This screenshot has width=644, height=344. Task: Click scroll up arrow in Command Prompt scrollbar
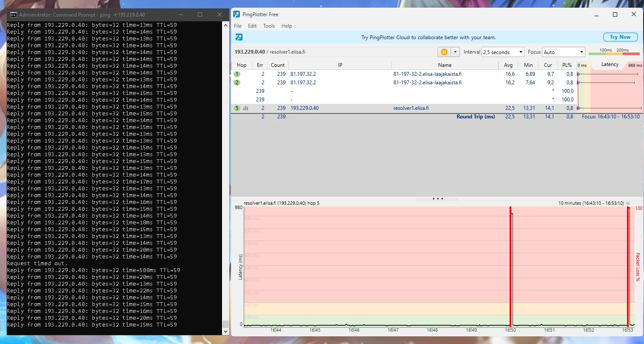(226, 25)
